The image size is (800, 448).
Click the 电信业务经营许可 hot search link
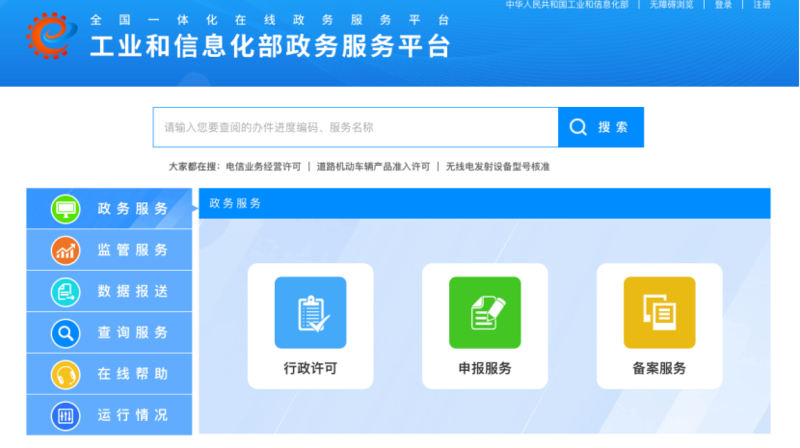point(263,167)
